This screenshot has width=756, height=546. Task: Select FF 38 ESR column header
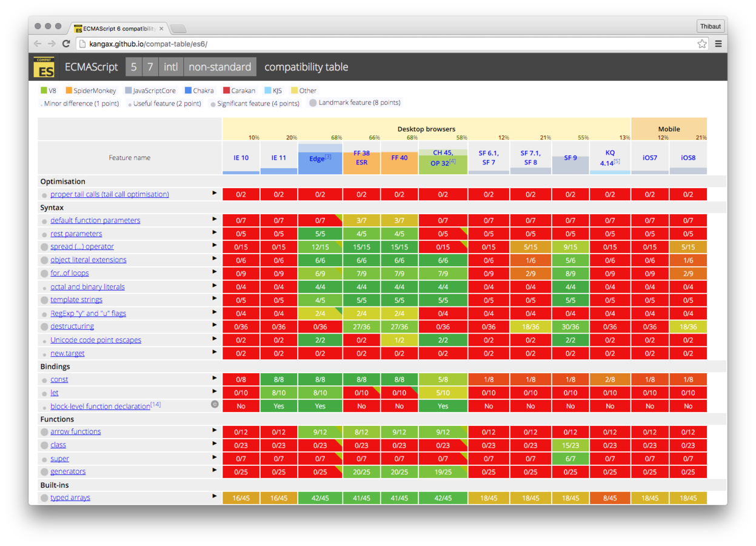point(361,158)
